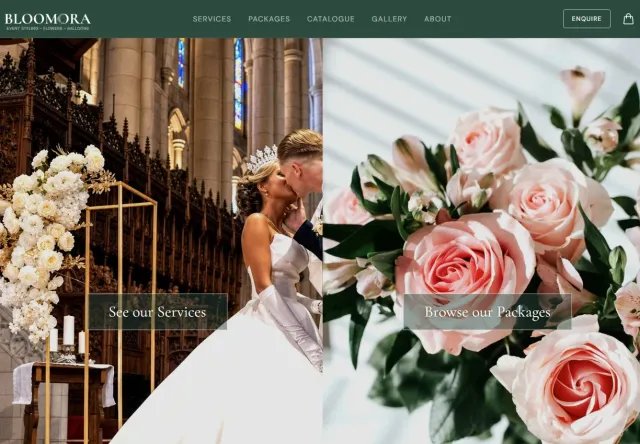Select the wedding couple cathedral image
Screen dimensions: 640x444
click(x=161, y=241)
